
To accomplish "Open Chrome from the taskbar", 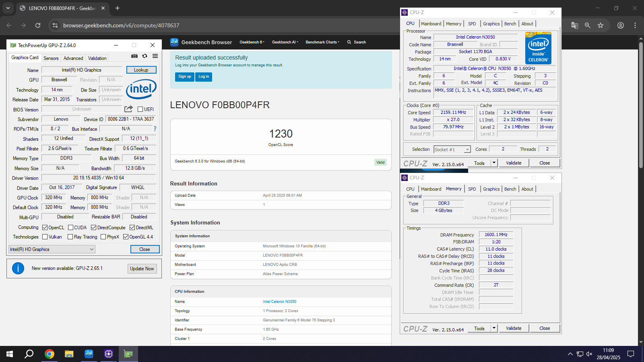I will [50, 354].
